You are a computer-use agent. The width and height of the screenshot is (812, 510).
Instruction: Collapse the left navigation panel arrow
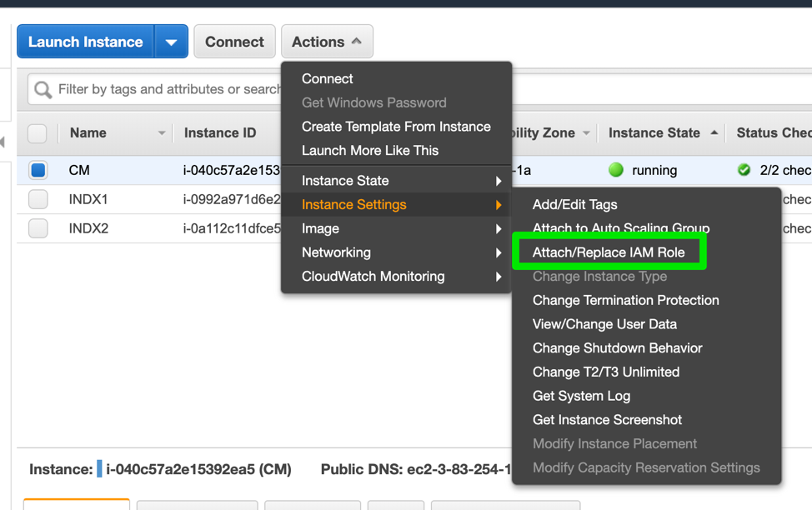[x=6, y=138]
